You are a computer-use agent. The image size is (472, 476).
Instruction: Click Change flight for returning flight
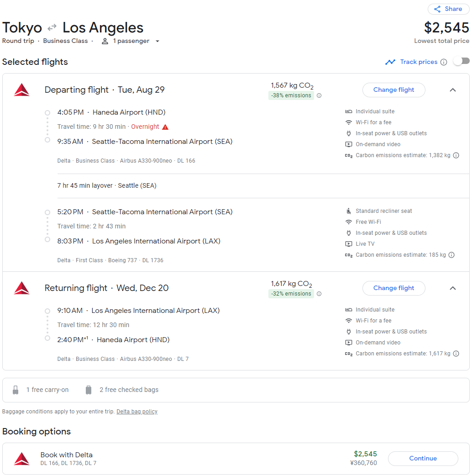tap(393, 288)
